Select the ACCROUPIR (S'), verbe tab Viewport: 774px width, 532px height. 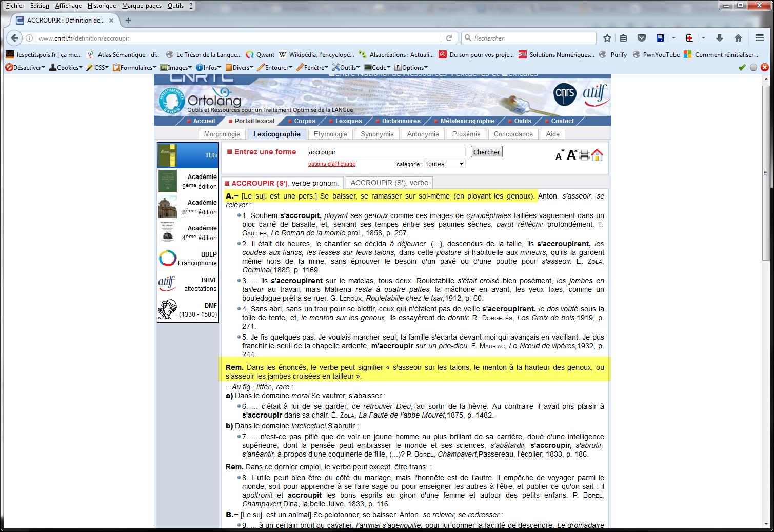click(x=389, y=183)
